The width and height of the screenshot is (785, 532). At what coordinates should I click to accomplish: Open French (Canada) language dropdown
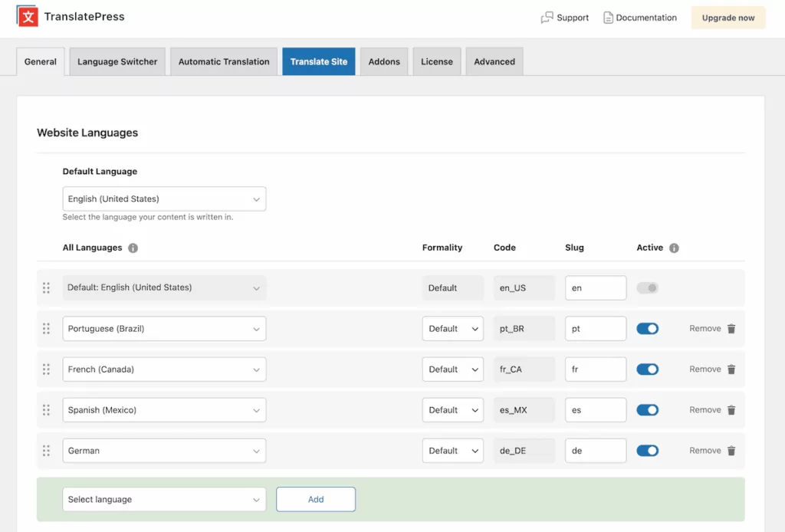click(164, 369)
